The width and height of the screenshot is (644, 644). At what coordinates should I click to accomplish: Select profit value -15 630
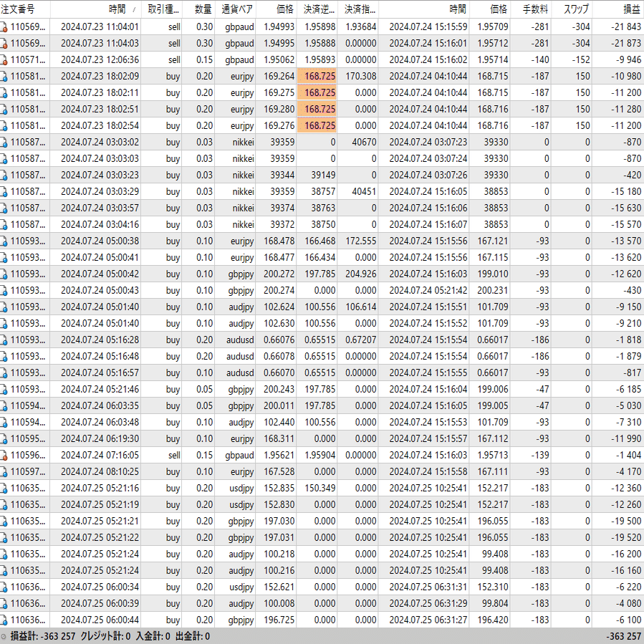pos(626,208)
